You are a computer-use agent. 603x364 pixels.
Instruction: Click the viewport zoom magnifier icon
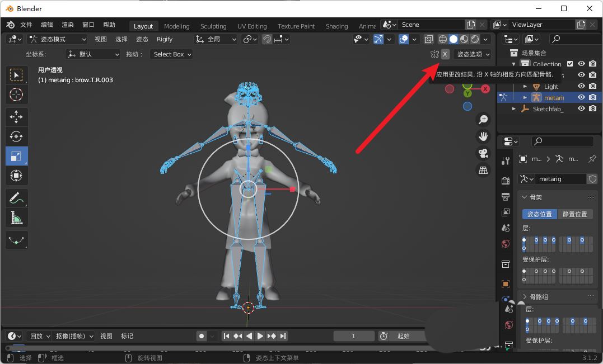pyautogui.click(x=483, y=119)
